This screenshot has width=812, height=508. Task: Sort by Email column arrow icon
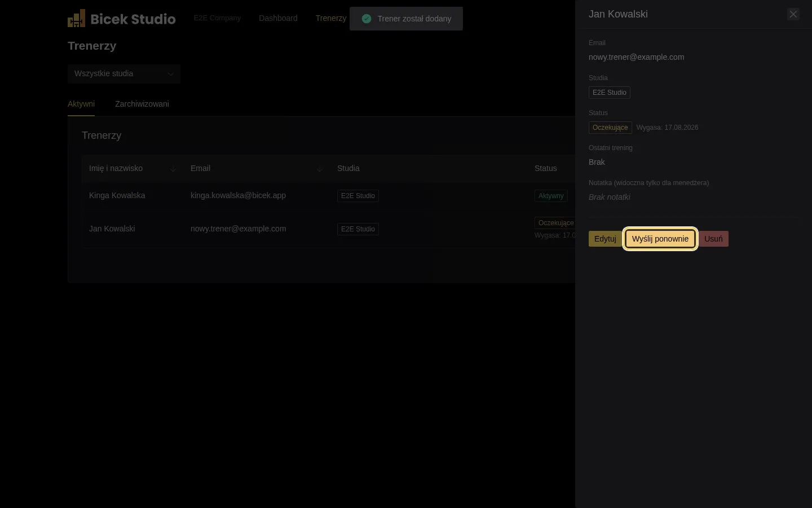click(320, 169)
